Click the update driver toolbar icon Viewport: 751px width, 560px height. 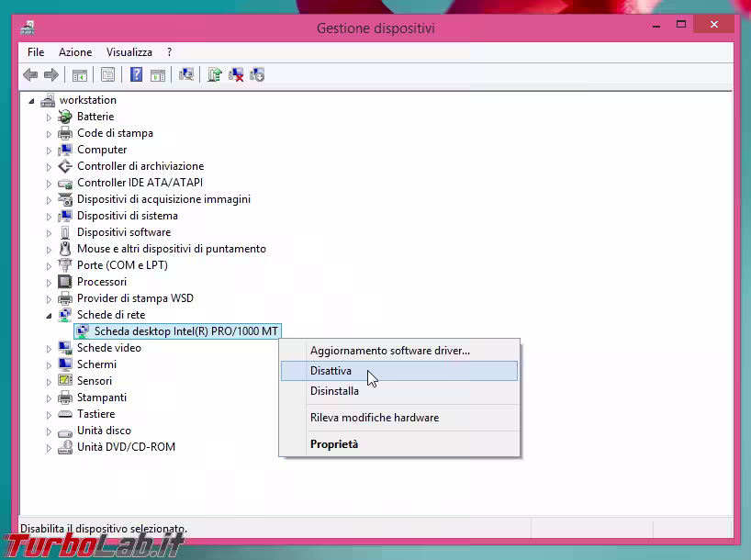click(215, 74)
